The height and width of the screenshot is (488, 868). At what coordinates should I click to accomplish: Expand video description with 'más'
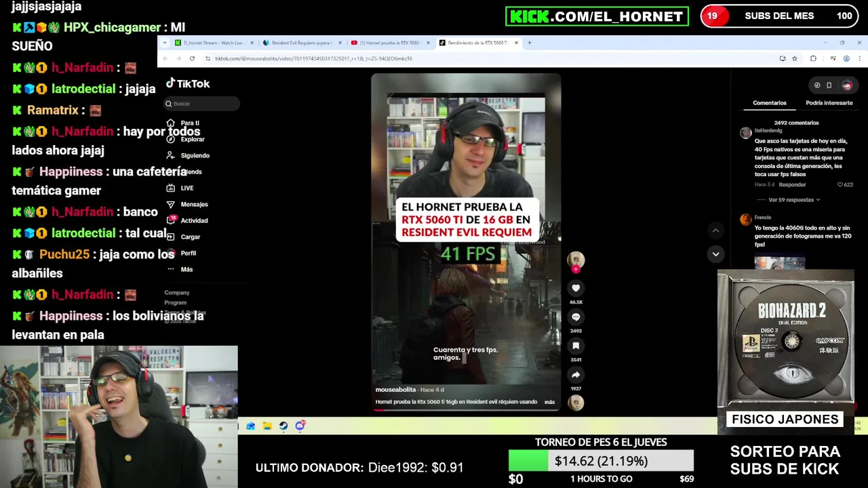[549, 402]
